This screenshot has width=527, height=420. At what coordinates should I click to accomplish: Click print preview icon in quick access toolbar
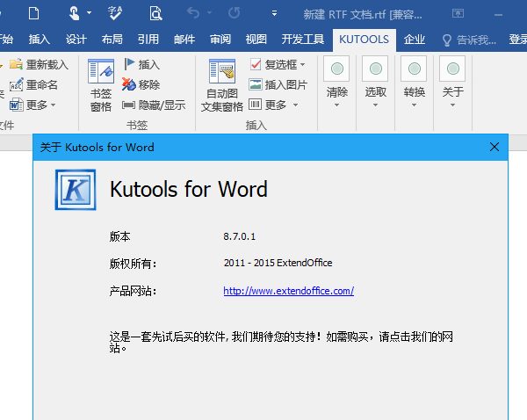(155, 14)
